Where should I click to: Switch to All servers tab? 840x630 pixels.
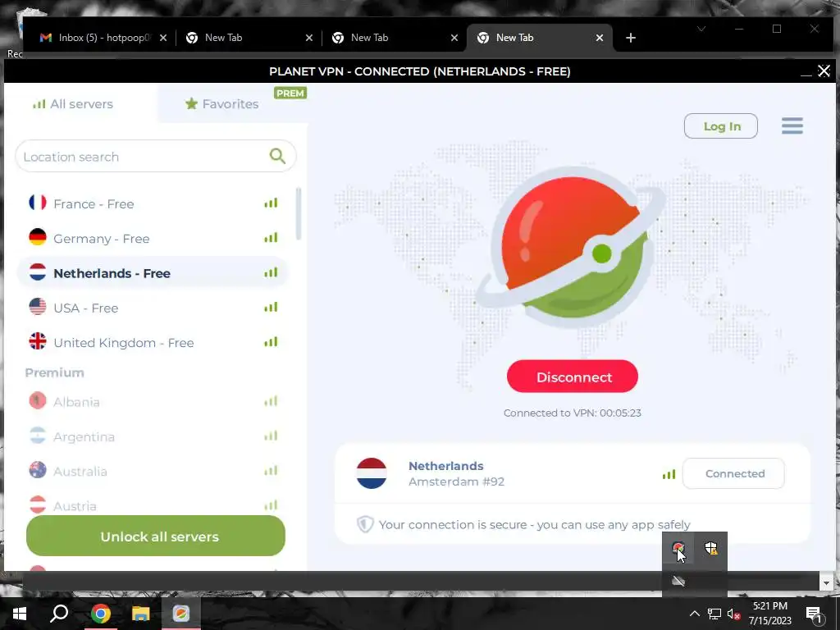coord(73,104)
